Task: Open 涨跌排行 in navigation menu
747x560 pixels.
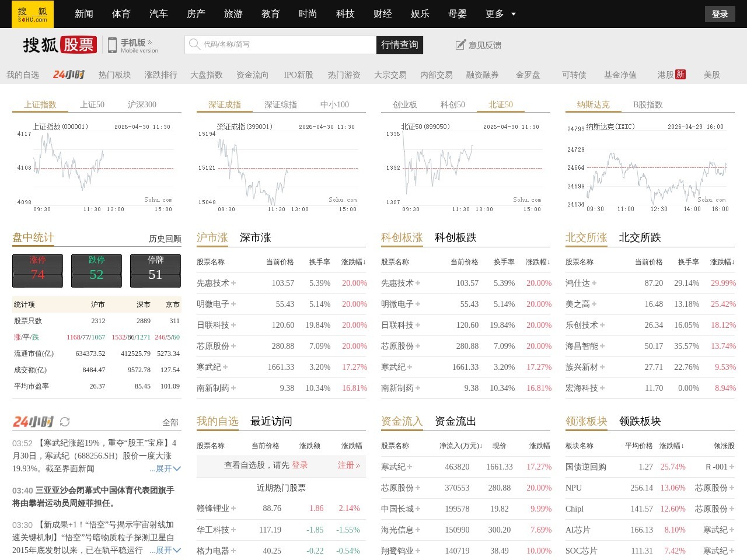Action: (x=161, y=75)
